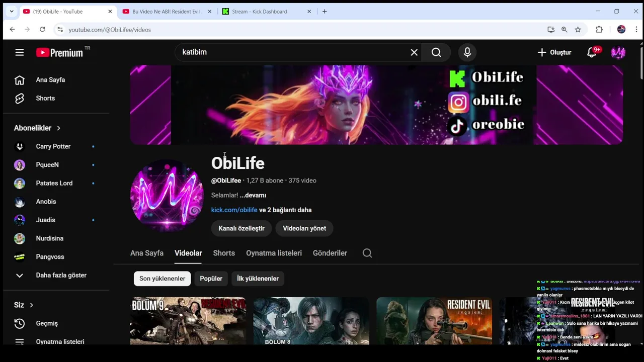Click the browser address bar URL
The height and width of the screenshot is (362, 644).
point(110,30)
